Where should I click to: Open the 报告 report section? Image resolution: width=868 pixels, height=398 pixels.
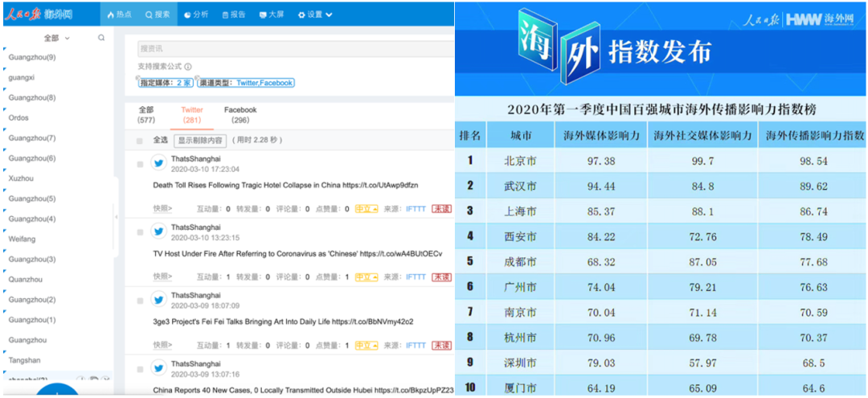tap(234, 15)
